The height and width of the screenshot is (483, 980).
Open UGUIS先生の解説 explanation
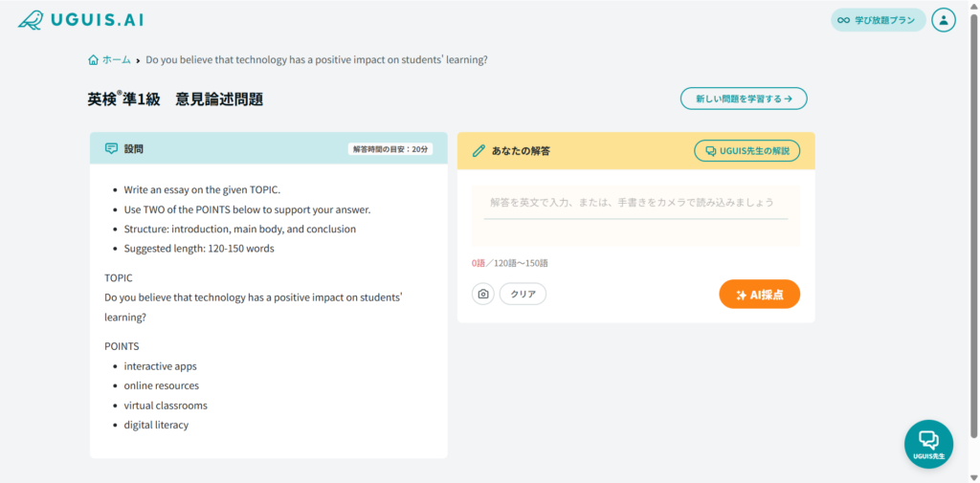click(746, 151)
